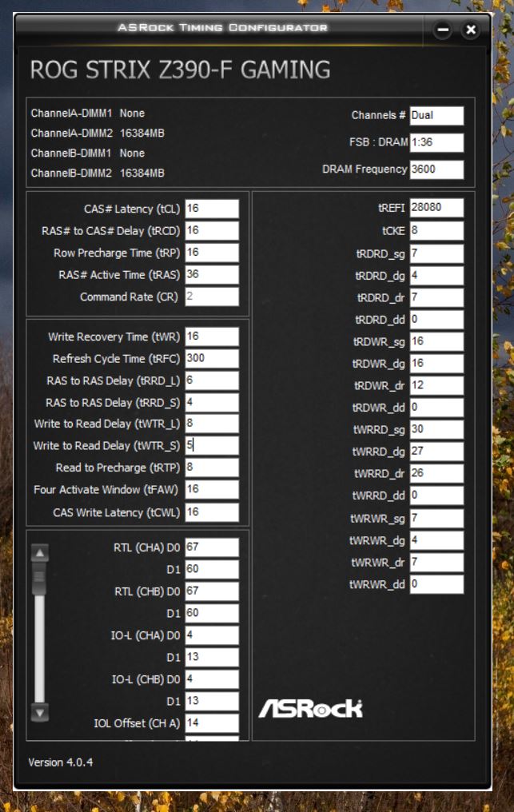Select the tWRRD_sg value field
514x812 pixels.
(x=436, y=429)
